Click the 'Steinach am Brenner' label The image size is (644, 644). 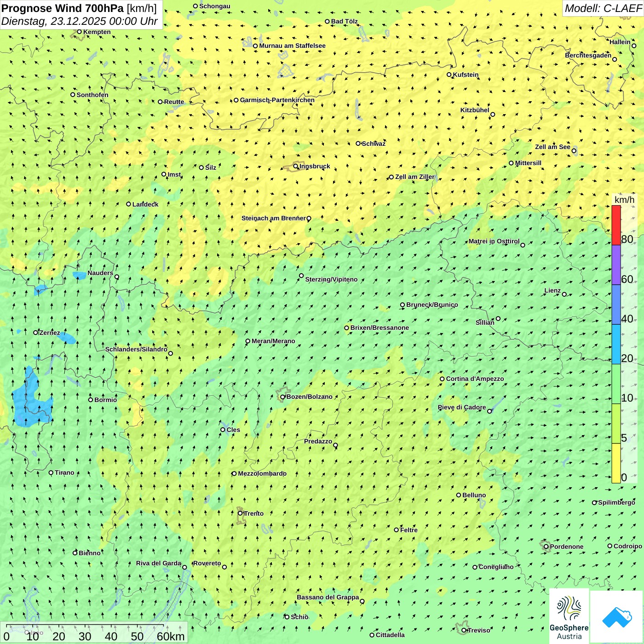[274, 218]
